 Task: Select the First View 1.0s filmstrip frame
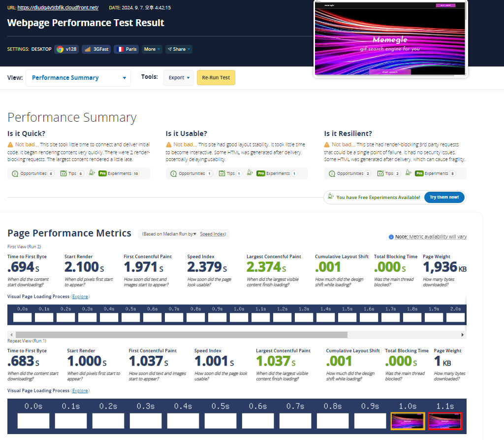click(x=239, y=317)
